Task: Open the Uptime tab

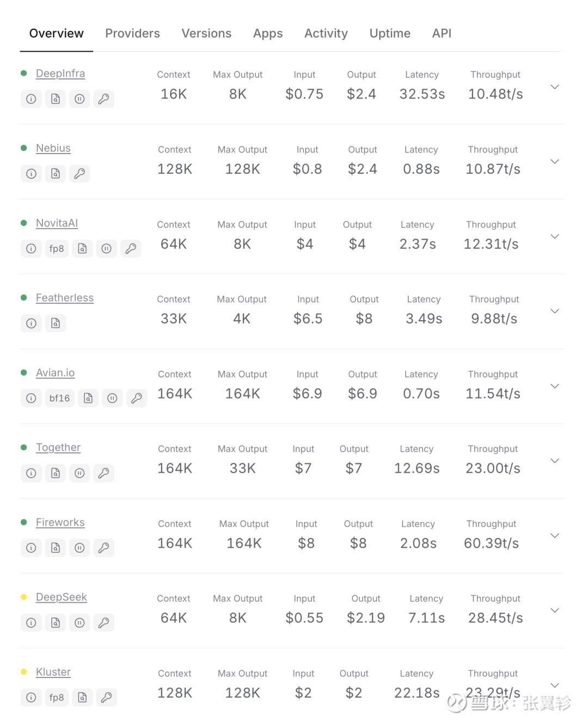Action: point(390,33)
